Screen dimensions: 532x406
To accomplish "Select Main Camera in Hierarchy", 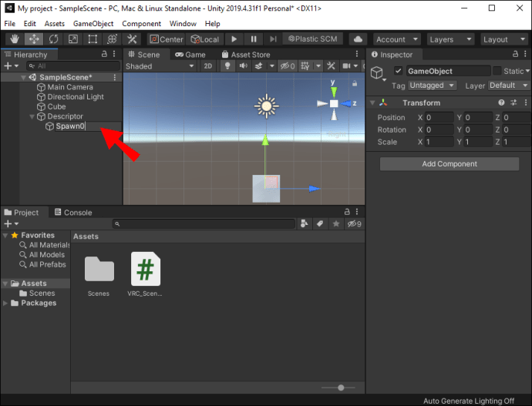I will [70, 87].
